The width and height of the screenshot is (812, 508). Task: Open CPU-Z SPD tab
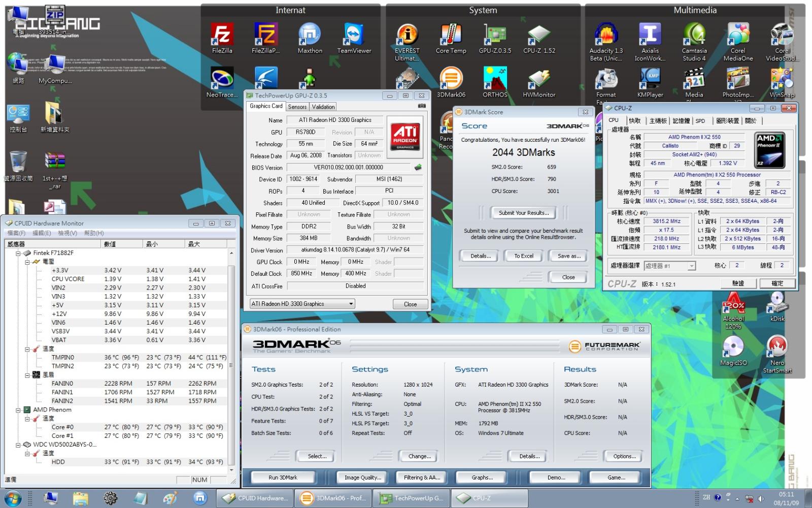point(700,121)
